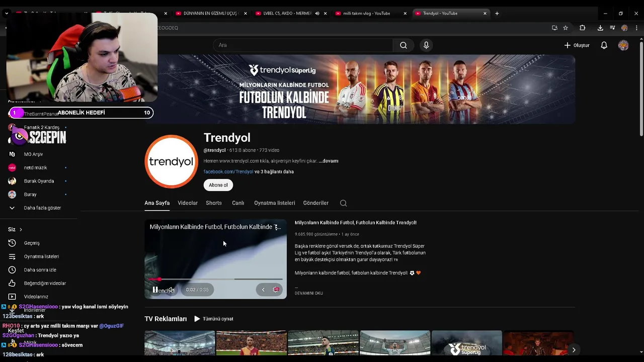Focus the Ara search field
Image resolution: width=644 pixels, height=362 pixels.
(x=303, y=45)
